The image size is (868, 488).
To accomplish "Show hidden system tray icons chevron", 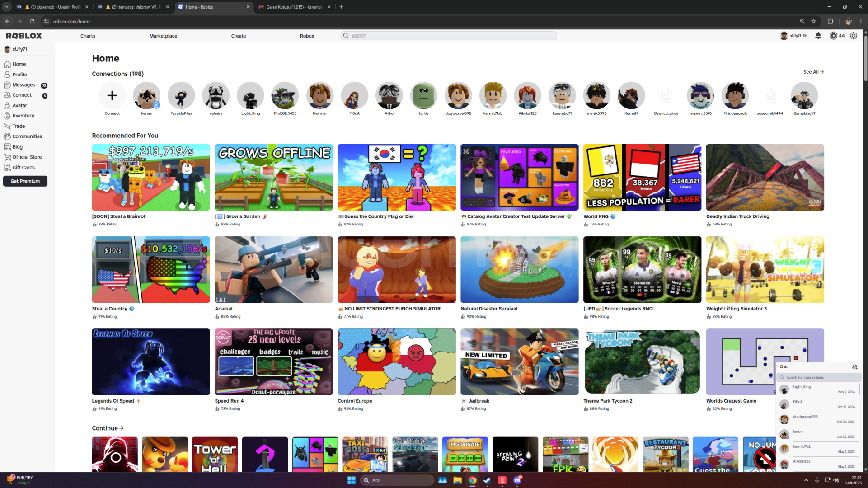I will [x=806, y=480].
